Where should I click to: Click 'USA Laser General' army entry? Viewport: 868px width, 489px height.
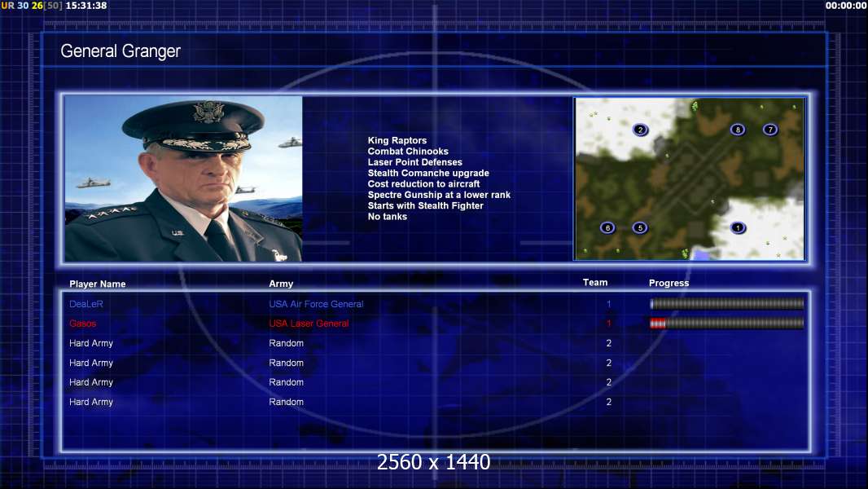coord(309,324)
